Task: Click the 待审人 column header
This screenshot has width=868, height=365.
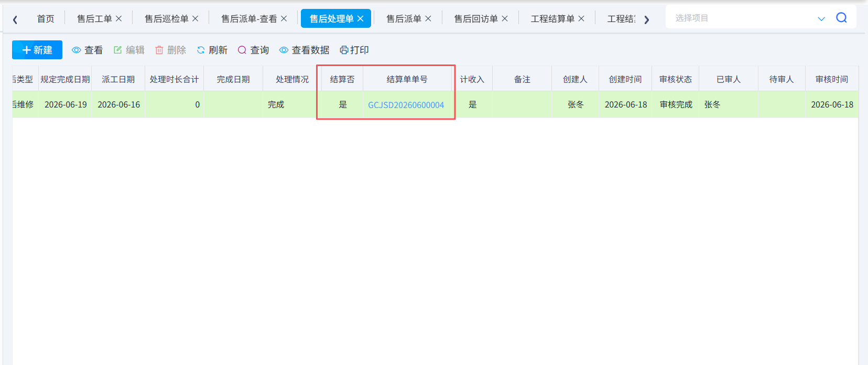Action: [782, 79]
